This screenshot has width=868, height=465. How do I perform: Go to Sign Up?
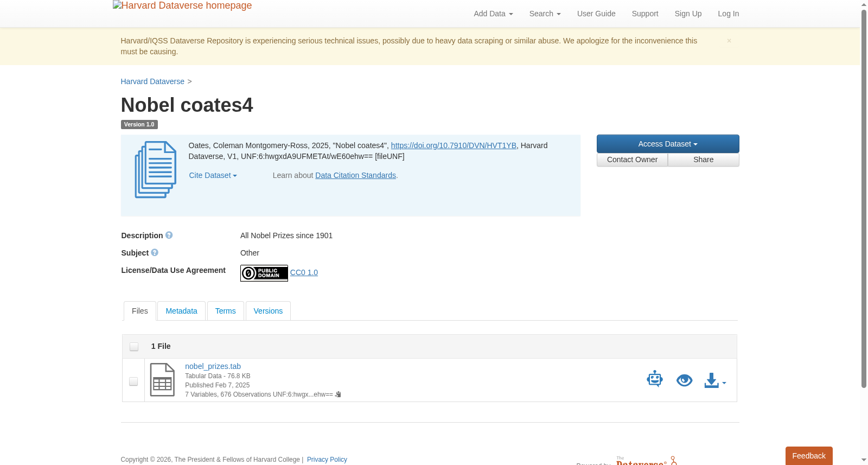(688, 14)
